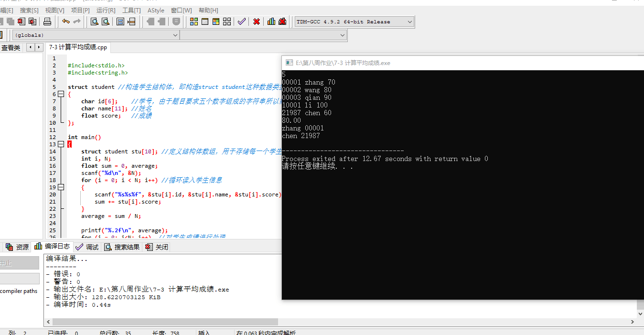Click line number 17 in the editor gutter

53,173
